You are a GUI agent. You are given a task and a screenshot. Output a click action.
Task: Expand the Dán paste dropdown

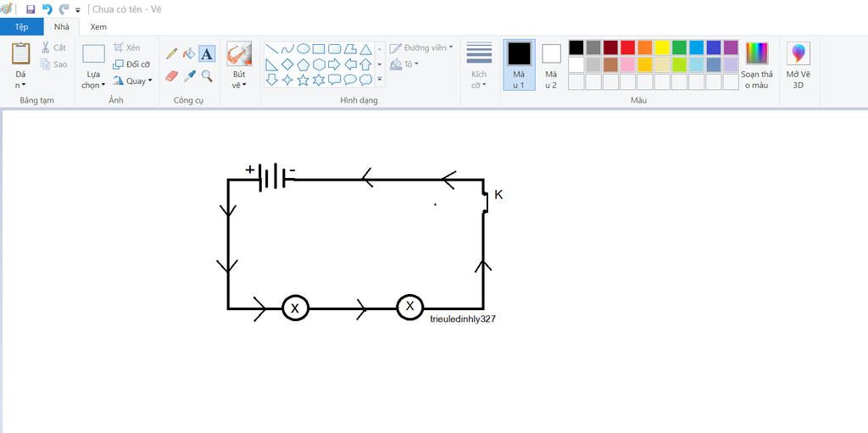coord(20,80)
